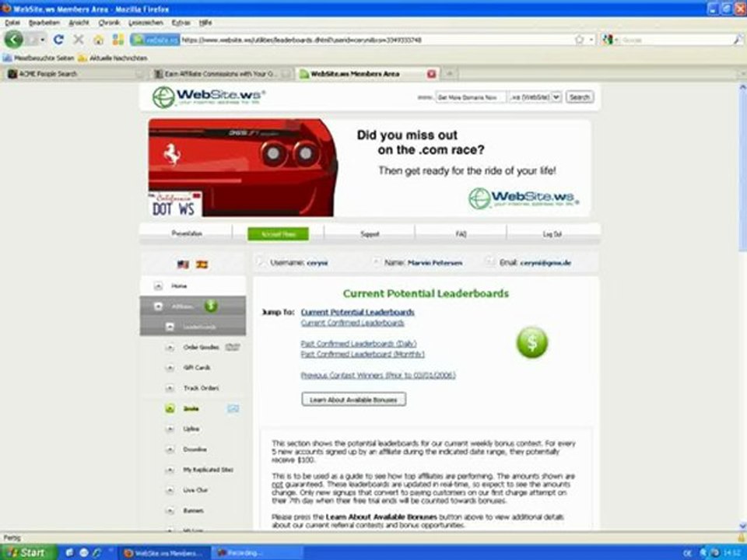747x560 pixels.
Task: Collapse the Leaderboards sidebar subsection
Action: point(170,327)
